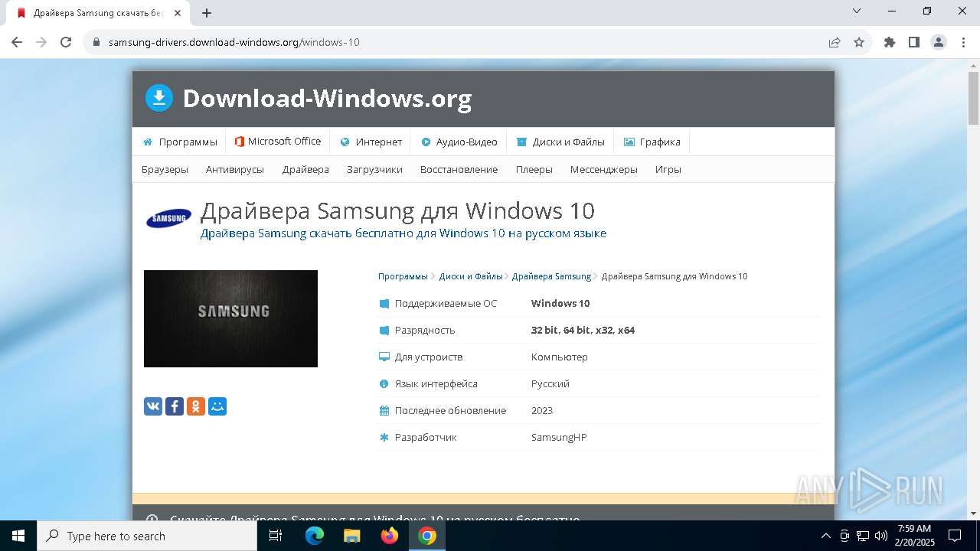Open a new tab with the plus button

[x=207, y=13]
